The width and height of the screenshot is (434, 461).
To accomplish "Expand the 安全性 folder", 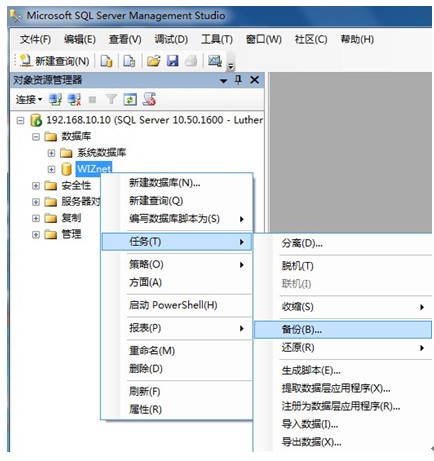I will coord(36,186).
